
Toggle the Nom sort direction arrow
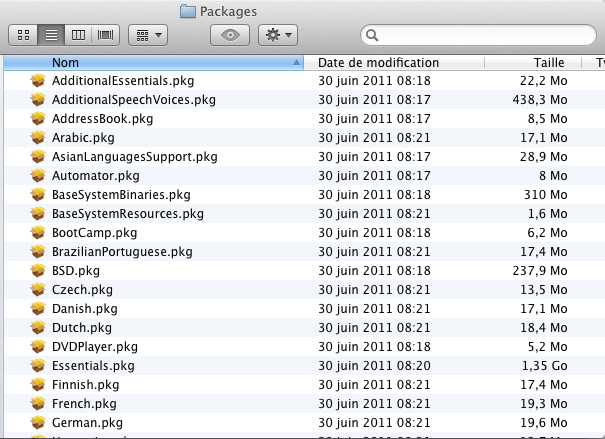296,62
